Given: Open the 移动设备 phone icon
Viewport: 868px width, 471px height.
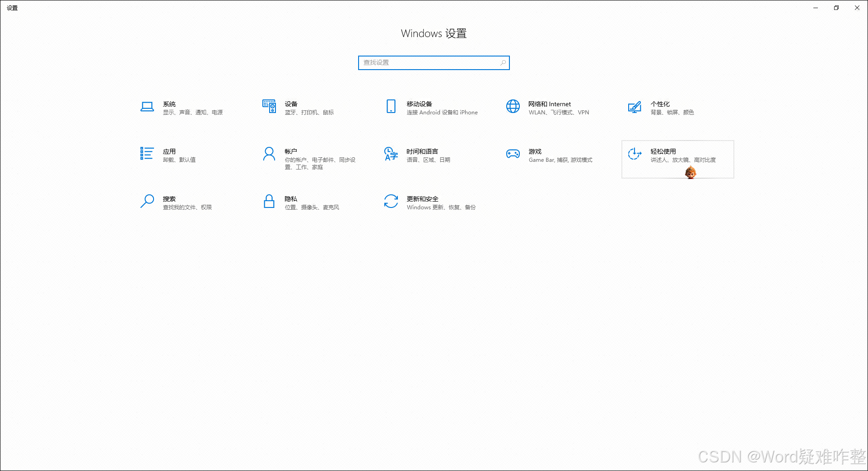Looking at the screenshot, I should click(391, 106).
